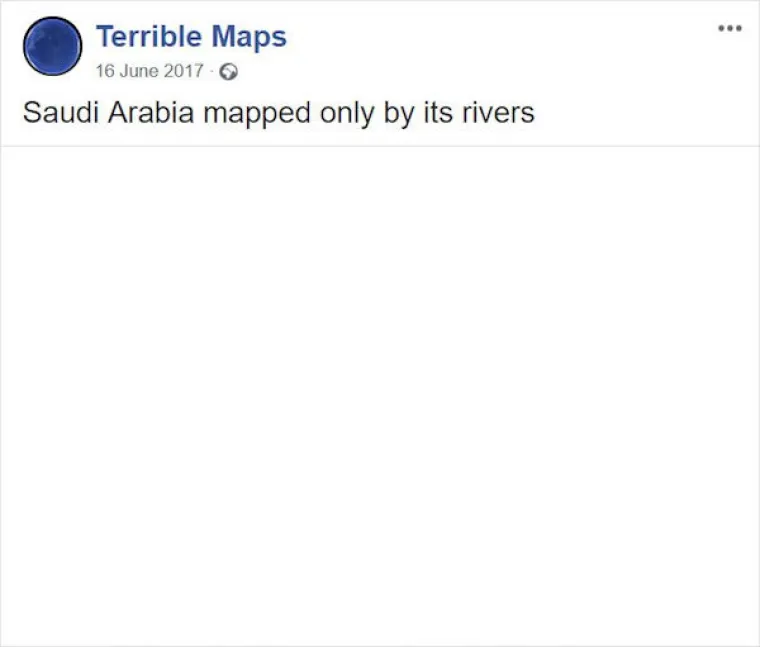Image resolution: width=760 pixels, height=647 pixels.
Task: Show more options for this post
Action: coord(730,28)
